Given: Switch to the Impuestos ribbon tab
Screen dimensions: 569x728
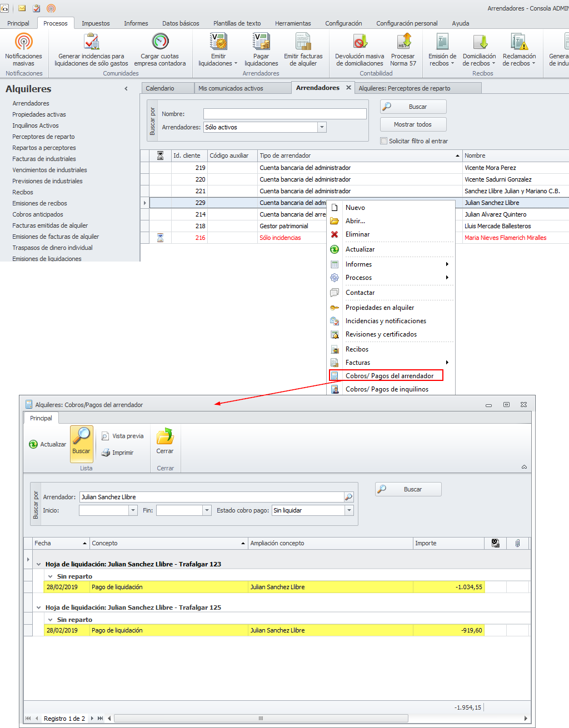Looking at the screenshot, I should click(96, 23).
